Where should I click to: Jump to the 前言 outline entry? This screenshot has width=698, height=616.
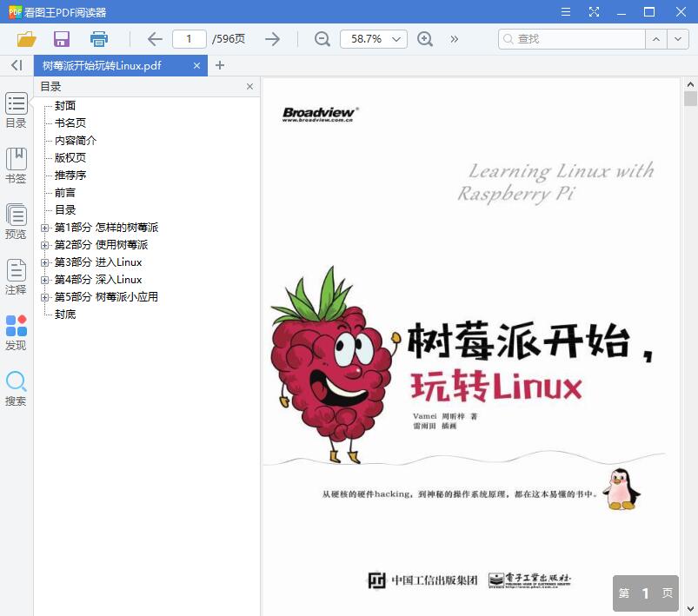(65, 192)
